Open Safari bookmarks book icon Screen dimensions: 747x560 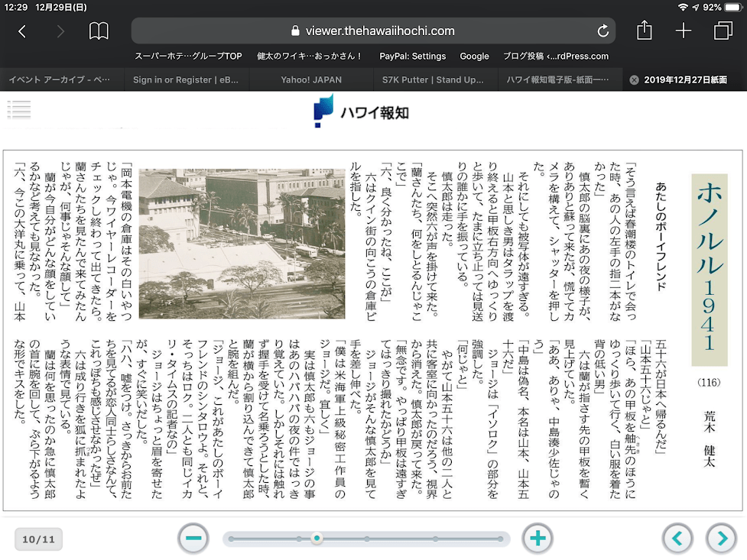tap(99, 31)
